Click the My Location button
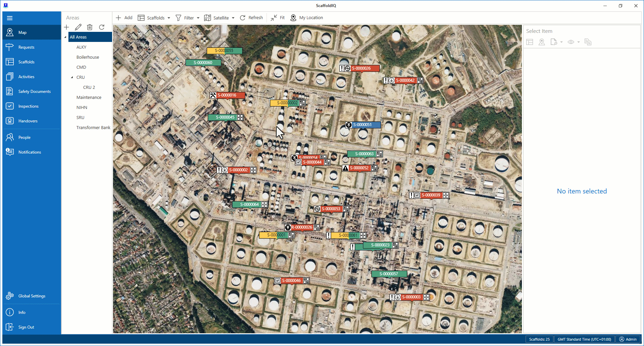 tap(307, 18)
